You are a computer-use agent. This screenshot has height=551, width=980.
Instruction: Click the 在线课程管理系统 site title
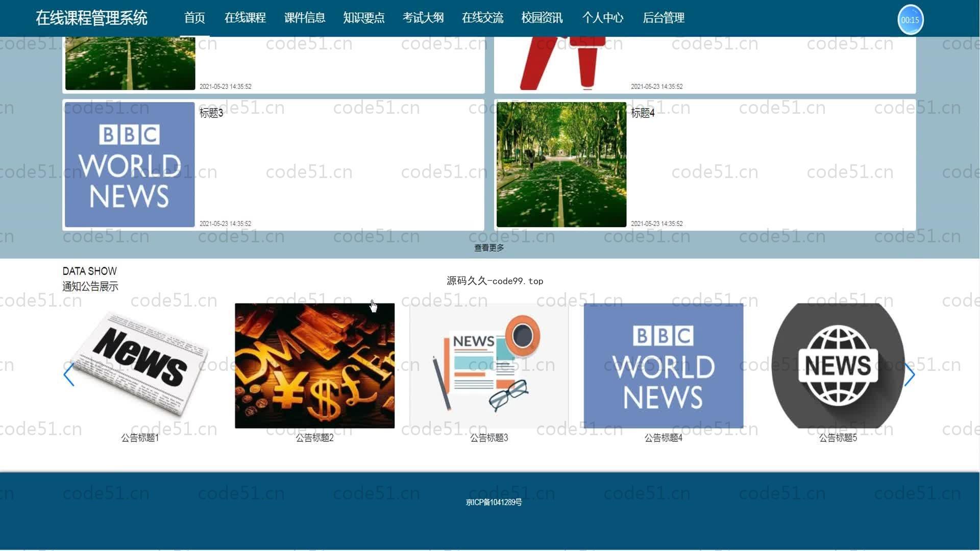point(91,18)
